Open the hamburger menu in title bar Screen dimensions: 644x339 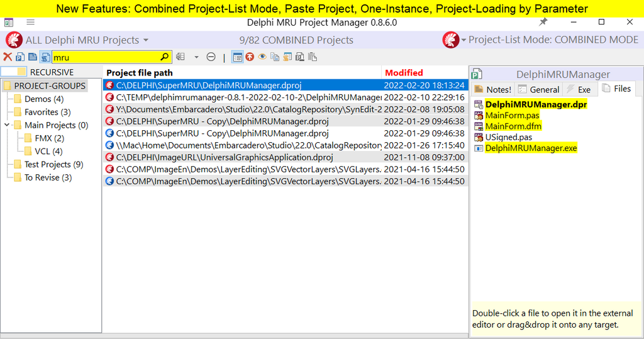[30, 22]
